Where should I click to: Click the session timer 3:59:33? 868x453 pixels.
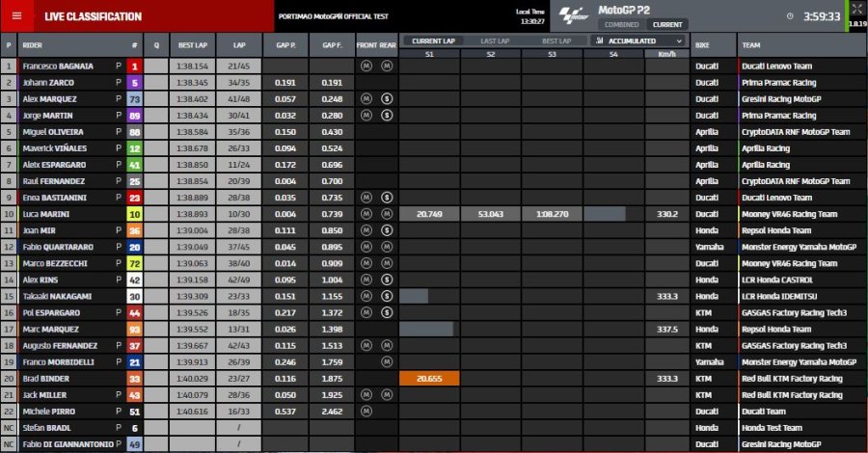tap(822, 16)
